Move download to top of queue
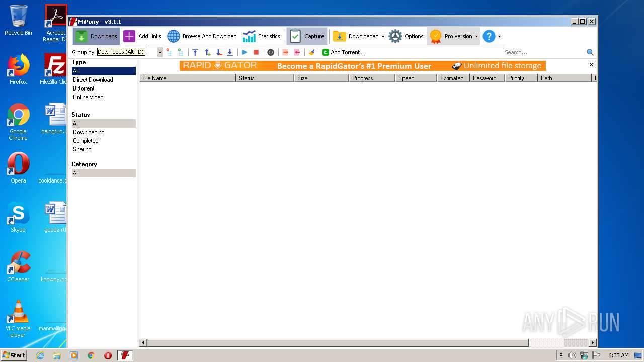The image size is (644, 362). pyautogui.click(x=195, y=52)
